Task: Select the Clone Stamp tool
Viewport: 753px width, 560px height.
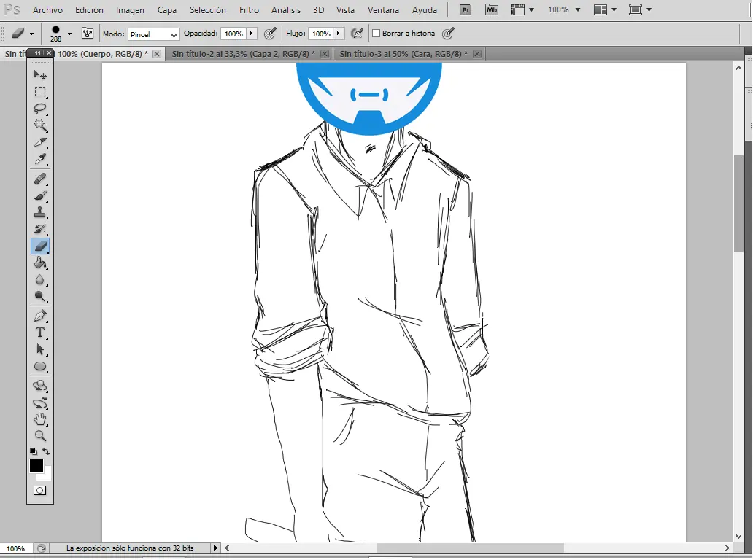Action: (x=40, y=213)
